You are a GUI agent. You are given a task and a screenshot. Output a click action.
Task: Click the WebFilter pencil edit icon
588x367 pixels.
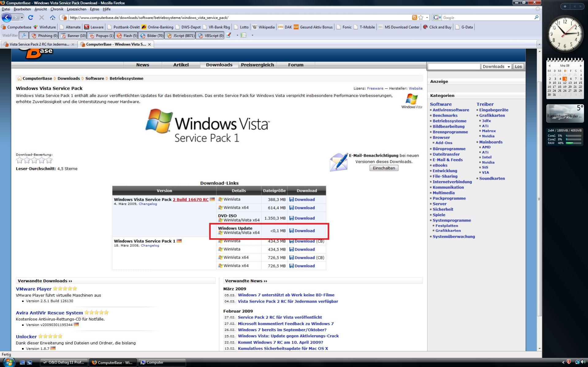coord(229,35)
